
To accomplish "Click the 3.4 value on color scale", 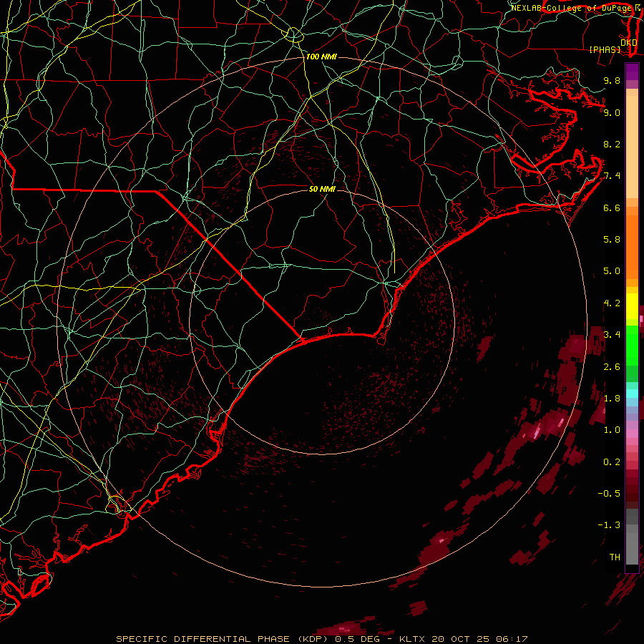I will coord(612,335).
